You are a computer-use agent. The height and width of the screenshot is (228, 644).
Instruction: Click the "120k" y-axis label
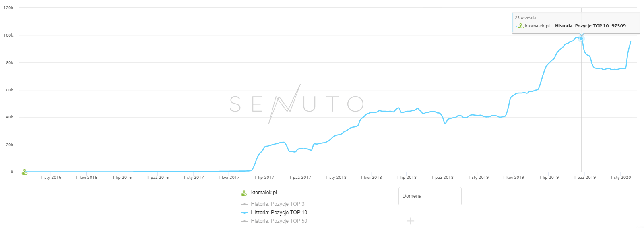pyautogui.click(x=8, y=8)
